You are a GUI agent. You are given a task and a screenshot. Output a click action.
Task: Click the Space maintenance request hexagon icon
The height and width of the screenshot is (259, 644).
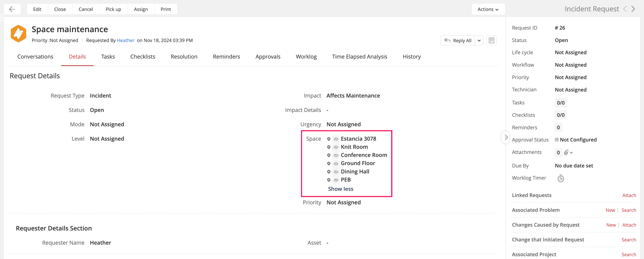[x=18, y=33]
